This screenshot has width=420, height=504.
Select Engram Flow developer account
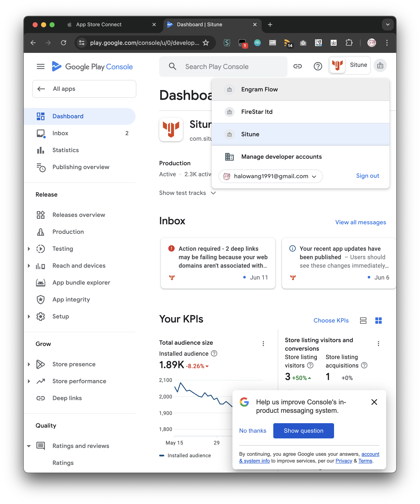(300, 90)
